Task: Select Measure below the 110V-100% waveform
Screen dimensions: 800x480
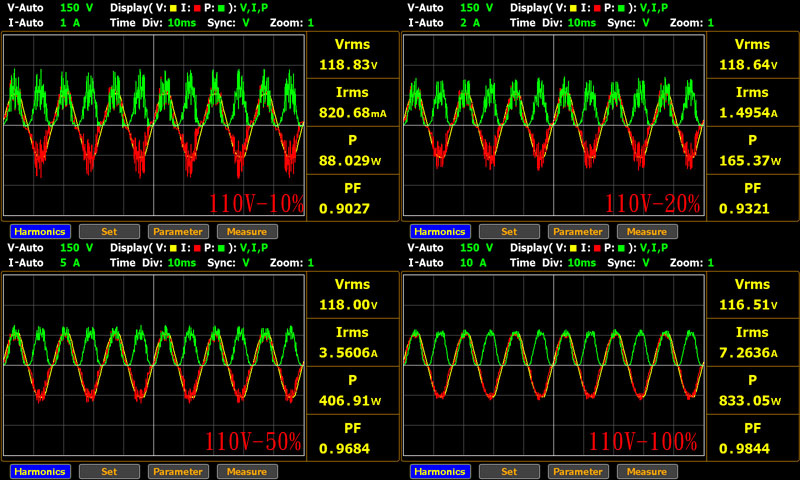Action: click(x=647, y=472)
